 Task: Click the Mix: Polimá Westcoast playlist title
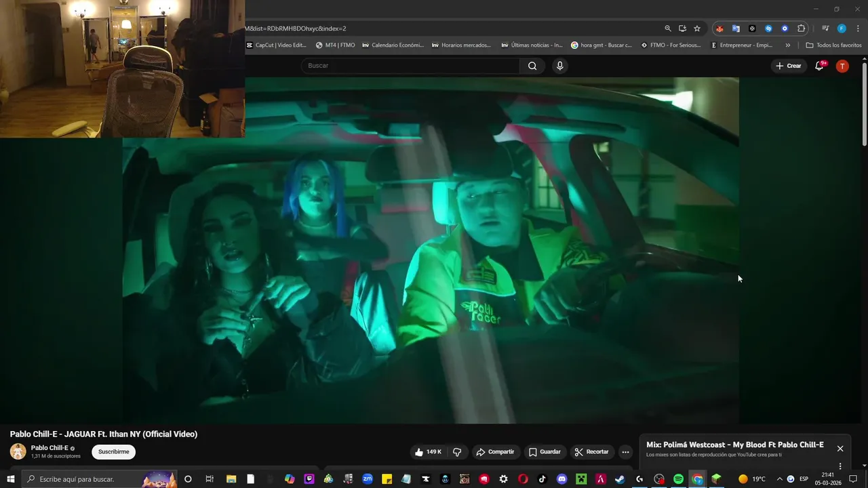point(735,445)
